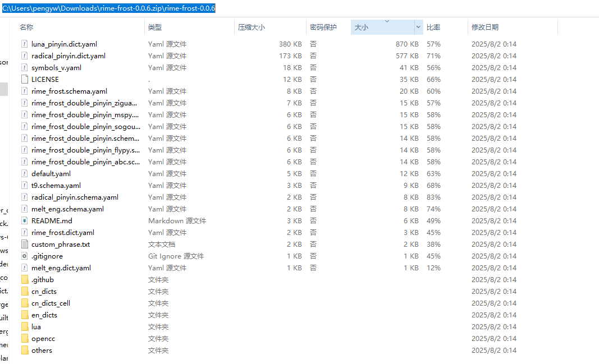Click the .github folder icon
Screen dimensions: 599x364
[26, 279]
